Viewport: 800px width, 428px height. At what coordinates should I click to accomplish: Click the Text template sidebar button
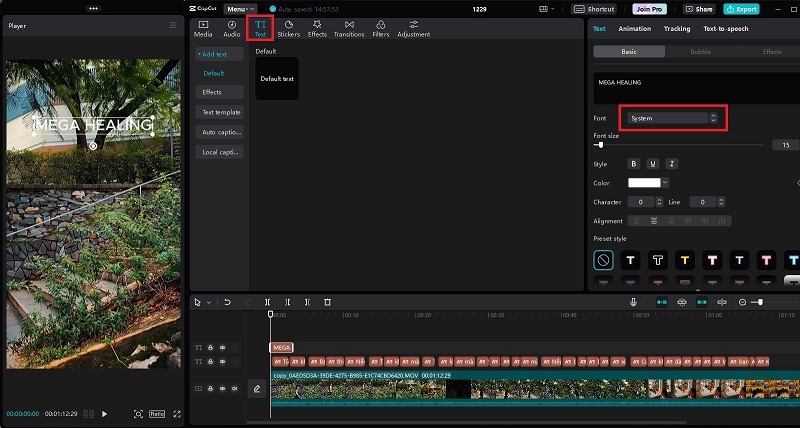[220, 112]
